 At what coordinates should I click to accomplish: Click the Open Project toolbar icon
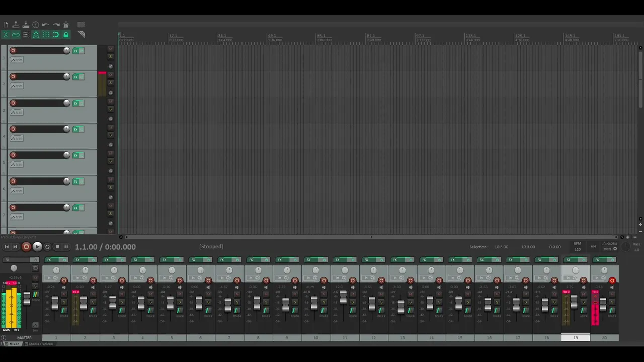(16, 25)
